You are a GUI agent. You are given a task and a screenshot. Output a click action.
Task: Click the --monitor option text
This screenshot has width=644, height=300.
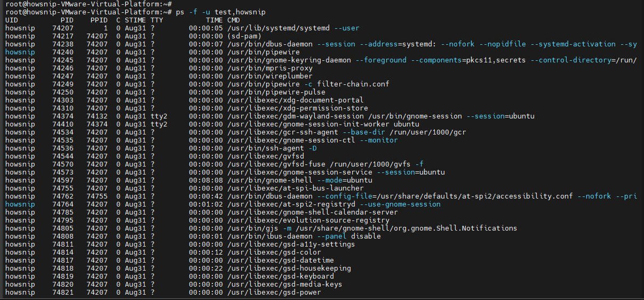[x=379, y=140]
